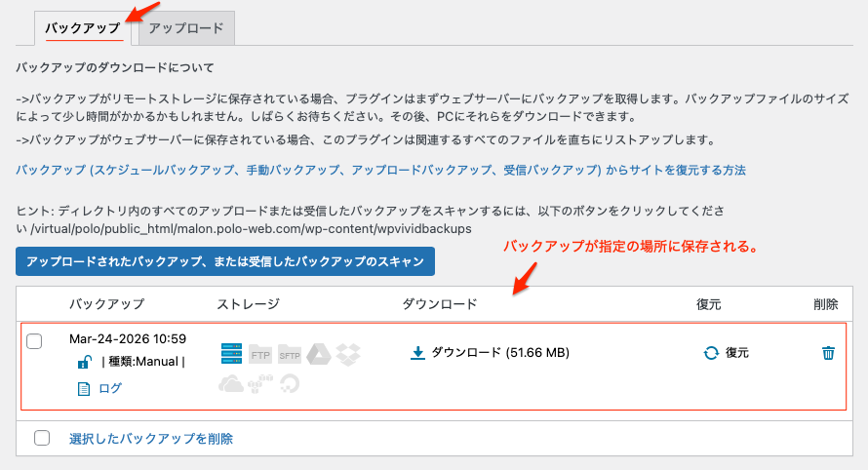Select the Mar-24-2026 10:59 backup checkbox

pos(35,340)
